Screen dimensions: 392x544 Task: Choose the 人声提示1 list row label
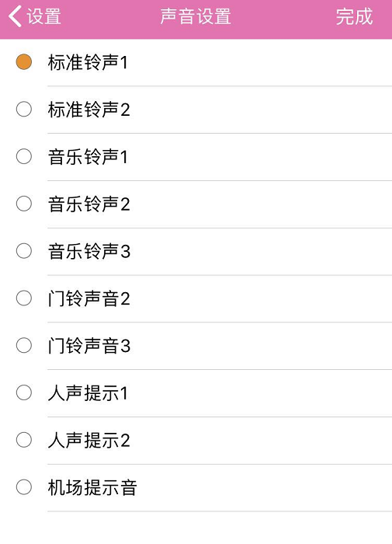point(88,393)
